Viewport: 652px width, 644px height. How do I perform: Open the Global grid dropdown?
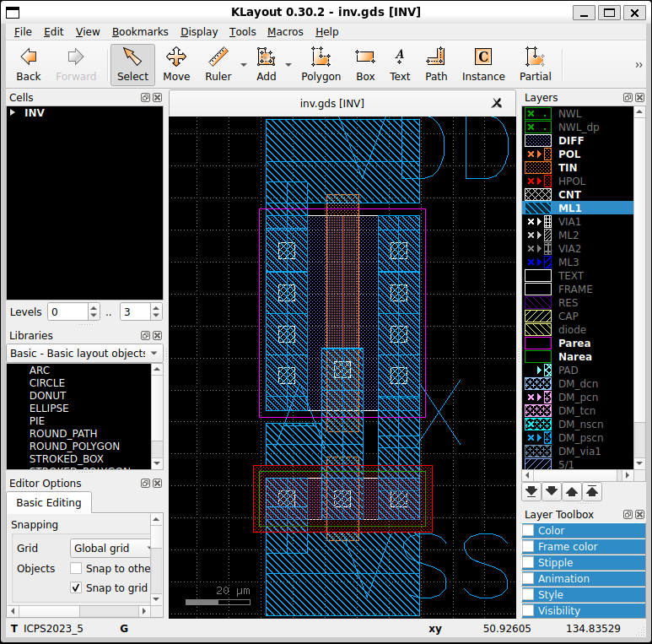click(111, 548)
